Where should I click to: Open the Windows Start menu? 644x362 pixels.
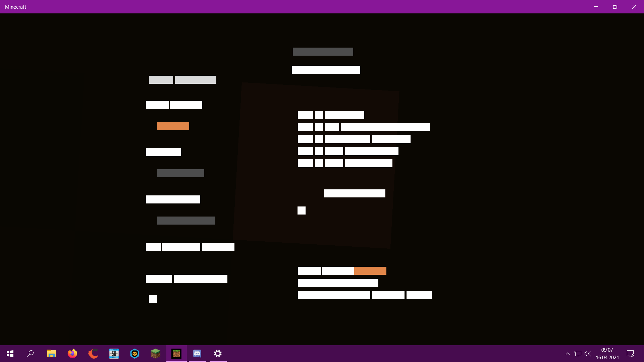coord(10,354)
